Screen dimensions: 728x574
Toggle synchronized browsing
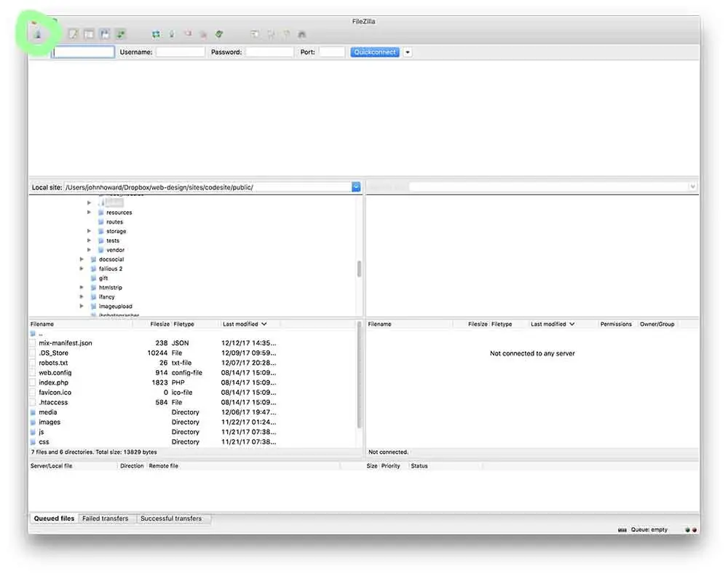pyautogui.click(x=286, y=34)
